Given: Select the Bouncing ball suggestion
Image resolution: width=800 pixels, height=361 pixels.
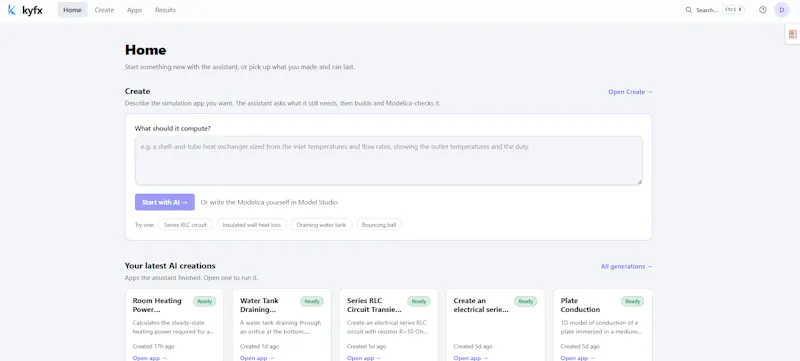Looking at the screenshot, I should (x=379, y=224).
